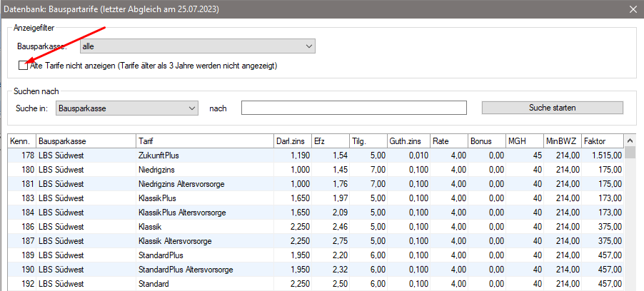Viewport: 644px width, 291px height.
Task: Click MGH value 45
Action: (x=537, y=155)
